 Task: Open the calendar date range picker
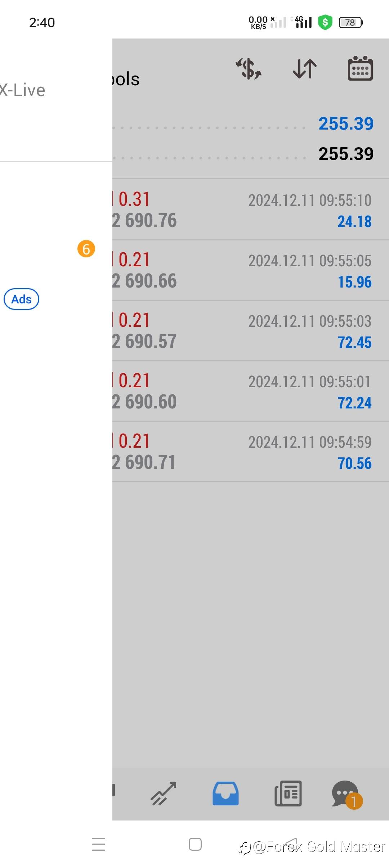360,68
